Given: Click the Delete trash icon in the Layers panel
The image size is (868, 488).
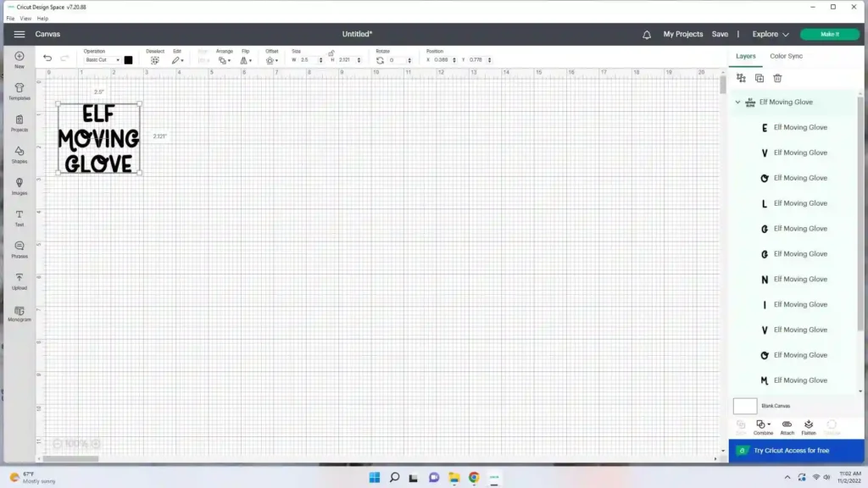Looking at the screenshot, I should pyautogui.click(x=777, y=78).
